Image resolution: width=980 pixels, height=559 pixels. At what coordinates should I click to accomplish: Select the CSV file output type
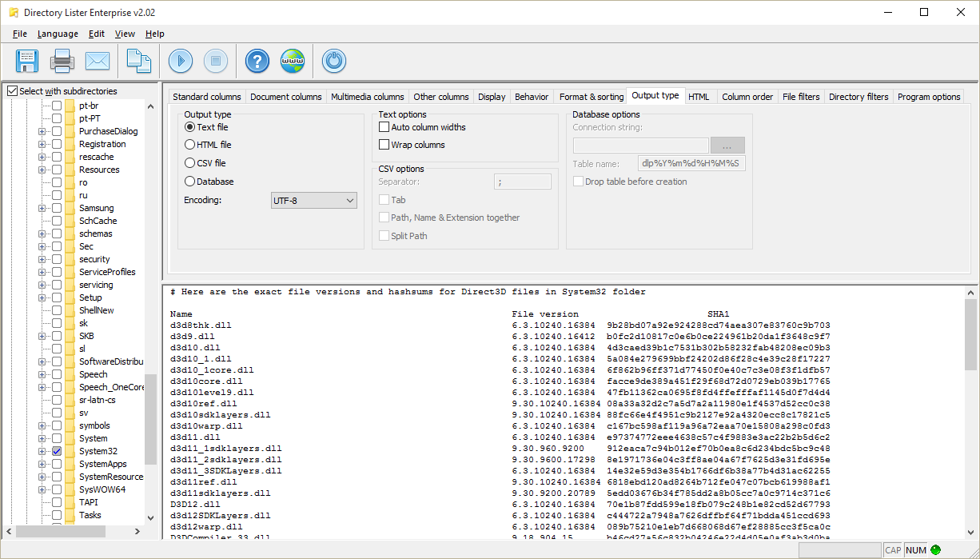[190, 163]
